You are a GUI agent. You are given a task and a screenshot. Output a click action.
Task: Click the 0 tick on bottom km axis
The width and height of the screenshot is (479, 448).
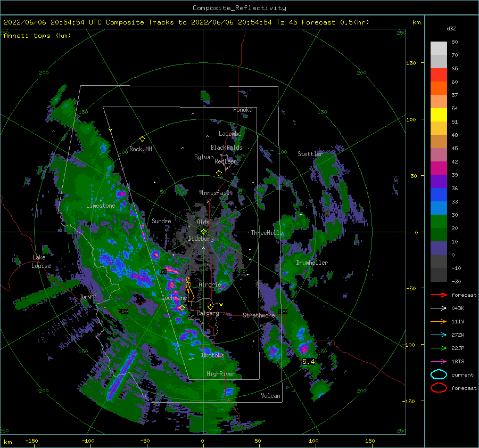pyautogui.click(x=202, y=441)
